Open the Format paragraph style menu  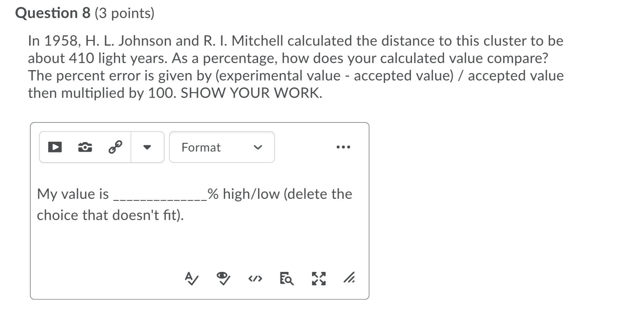(222, 148)
